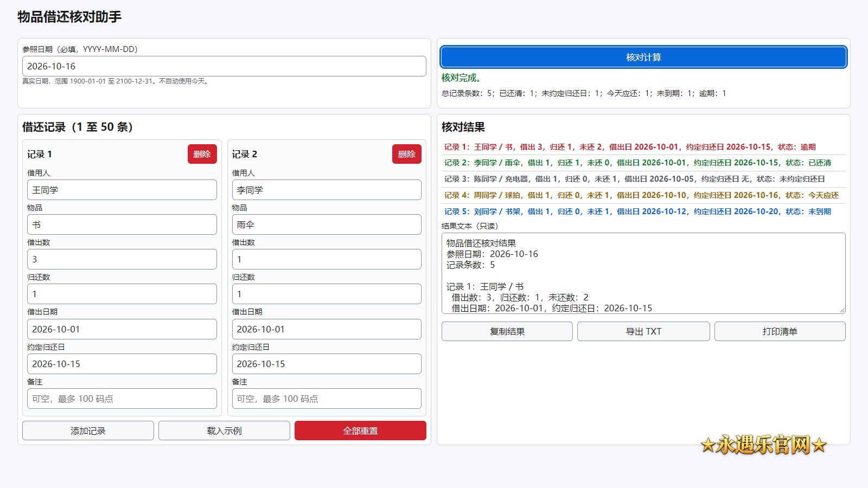Select result row 记录 2 李同学 已还清
The image size is (868, 488).
pyautogui.click(x=643, y=163)
